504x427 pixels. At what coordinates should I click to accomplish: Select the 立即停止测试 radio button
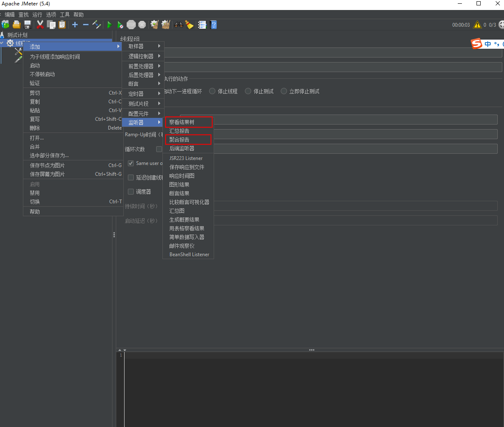tap(284, 91)
